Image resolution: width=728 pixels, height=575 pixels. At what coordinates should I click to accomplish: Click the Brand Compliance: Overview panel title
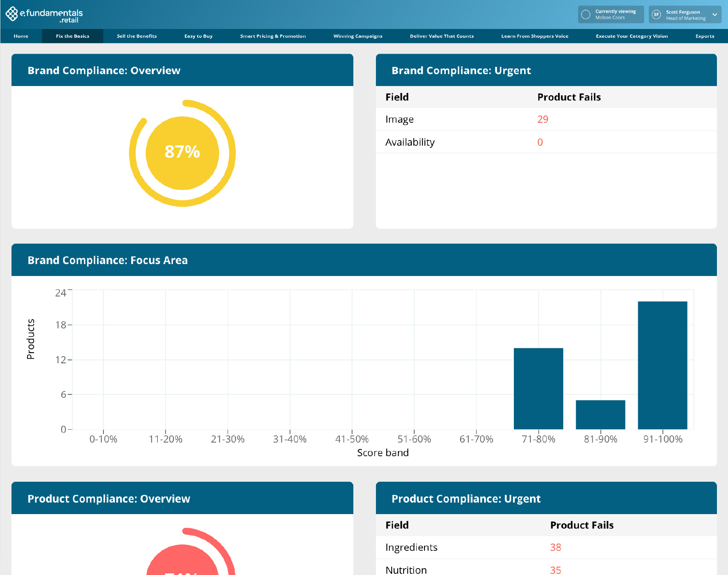click(x=104, y=70)
